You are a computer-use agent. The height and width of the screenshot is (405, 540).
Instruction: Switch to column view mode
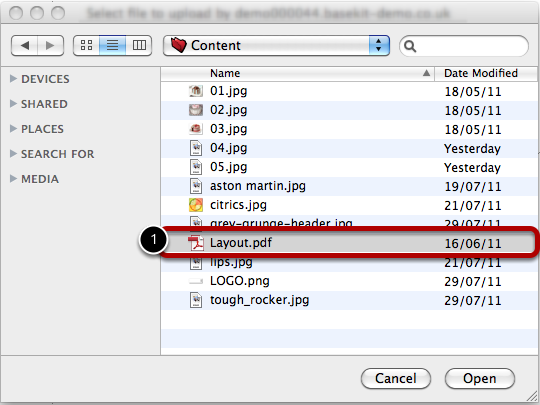139,45
